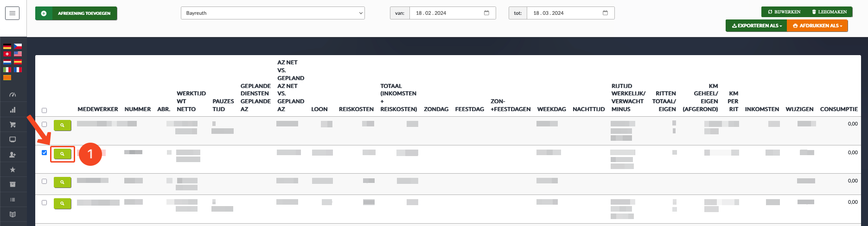Uncheck the checked second row checkbox

(x=45, y=152)
